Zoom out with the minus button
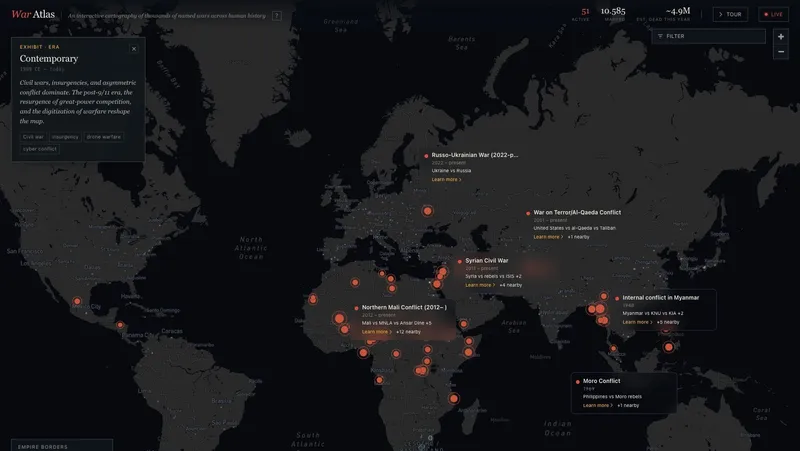 click(x=781, y=52)
